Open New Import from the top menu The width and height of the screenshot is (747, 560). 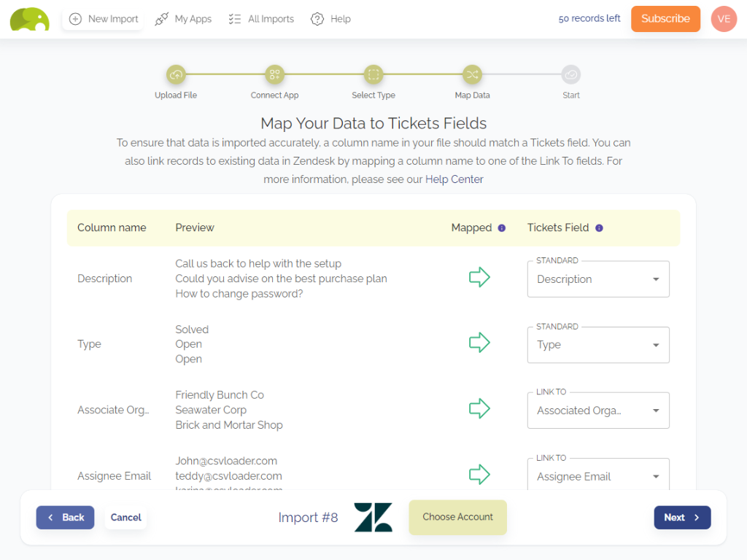104,19
